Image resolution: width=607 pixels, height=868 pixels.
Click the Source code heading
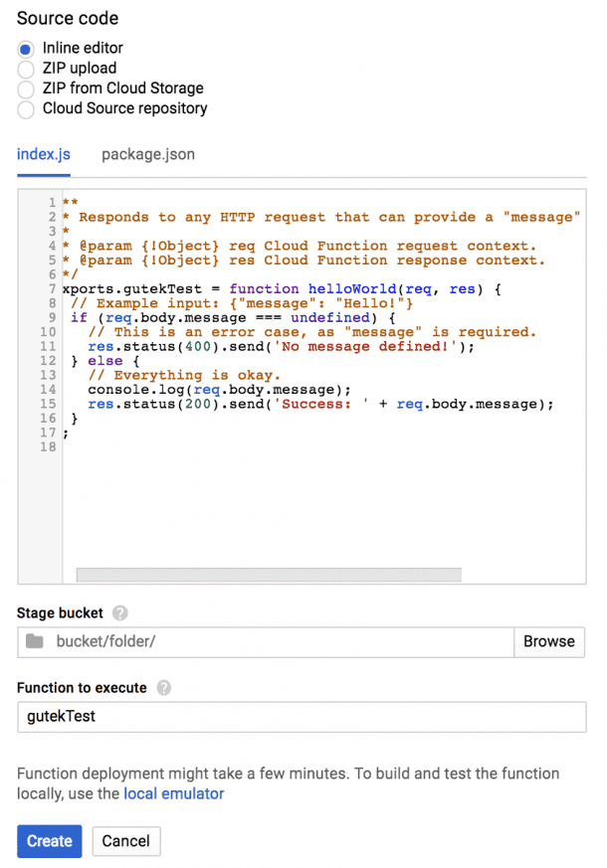click(67, 18)
